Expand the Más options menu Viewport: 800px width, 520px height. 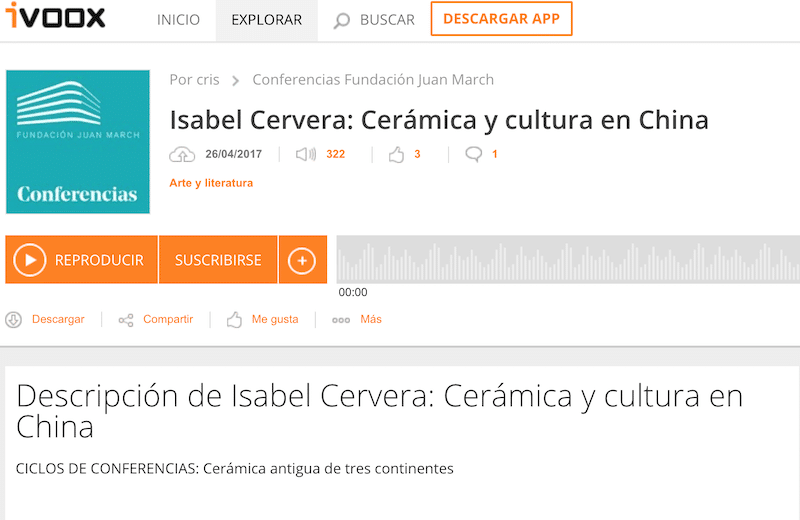tap(357, 320)
